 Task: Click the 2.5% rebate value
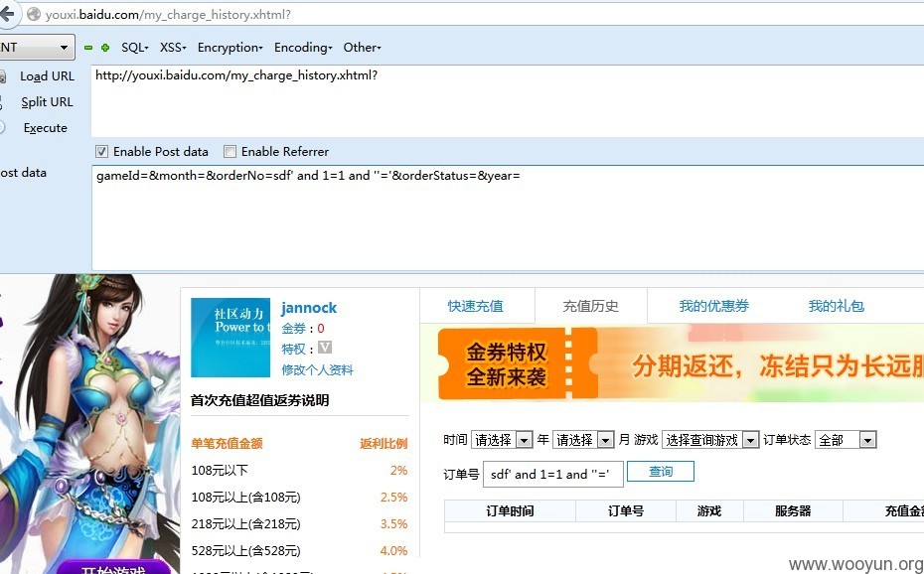coord(393,498)
